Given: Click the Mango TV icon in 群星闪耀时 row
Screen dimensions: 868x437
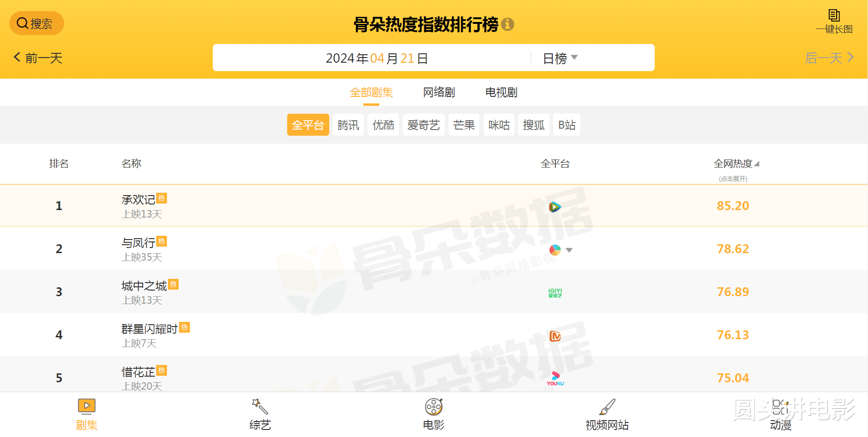Looking at the screenshot, I should coord(555,336).
